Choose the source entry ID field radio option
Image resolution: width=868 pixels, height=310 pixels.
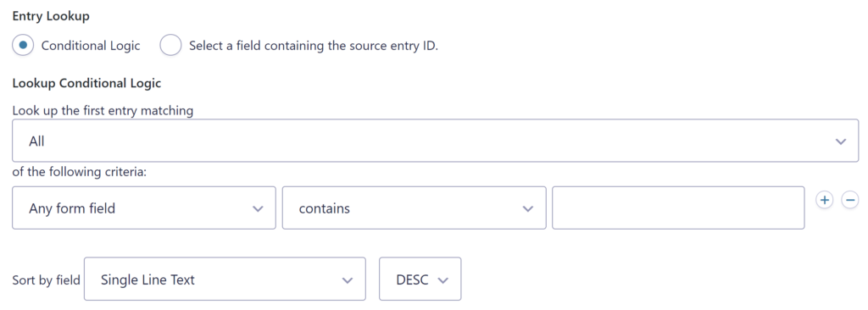point(170,46)
